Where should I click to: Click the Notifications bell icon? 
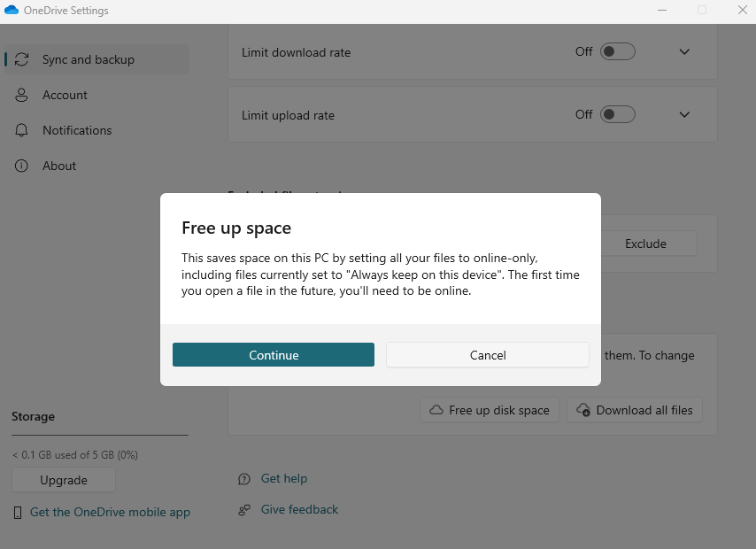click(x=22, y=130)
